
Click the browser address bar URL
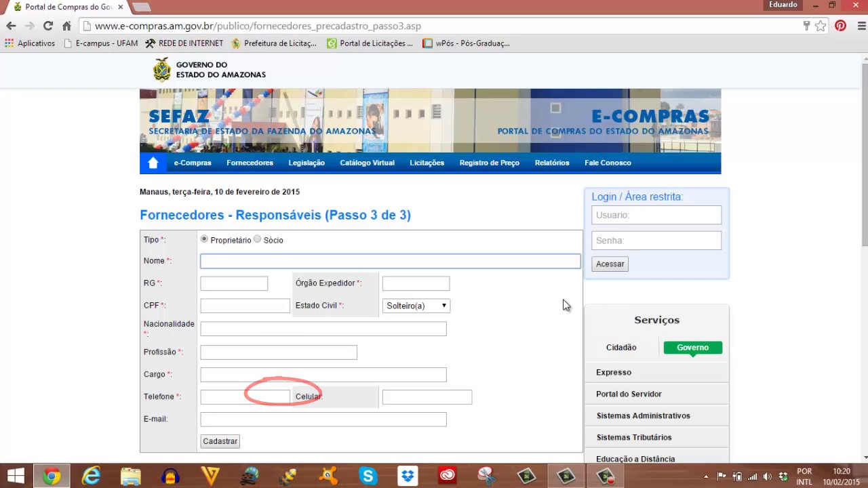[258, 26]
